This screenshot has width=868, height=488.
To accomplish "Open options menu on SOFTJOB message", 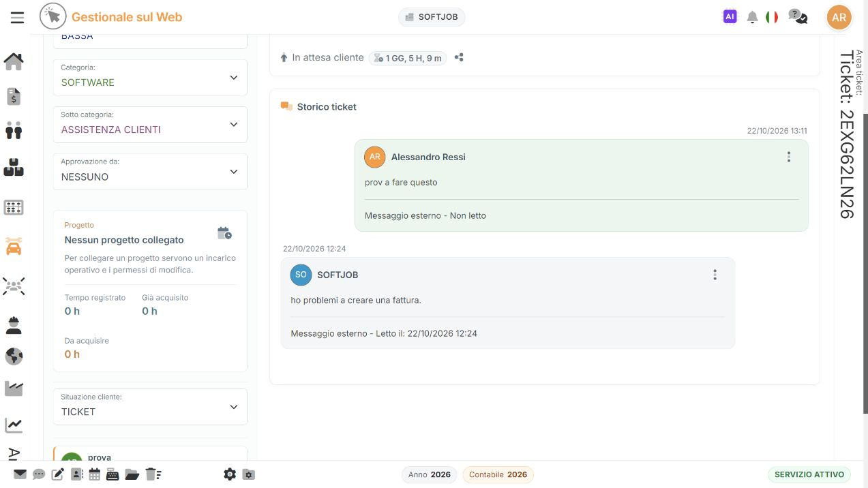I will tap(715, 275).
